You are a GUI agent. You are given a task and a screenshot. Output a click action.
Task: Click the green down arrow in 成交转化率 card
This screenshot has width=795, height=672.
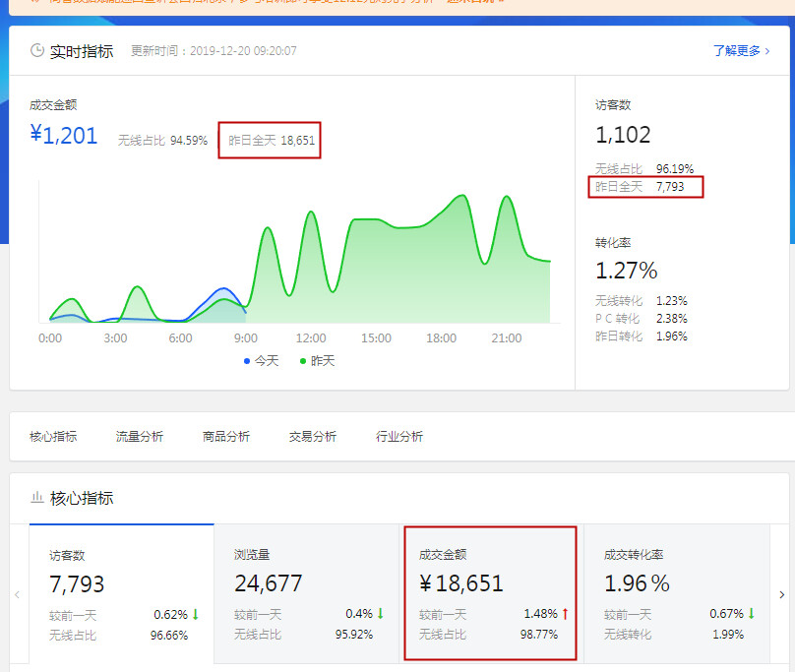tap(751, 614)
